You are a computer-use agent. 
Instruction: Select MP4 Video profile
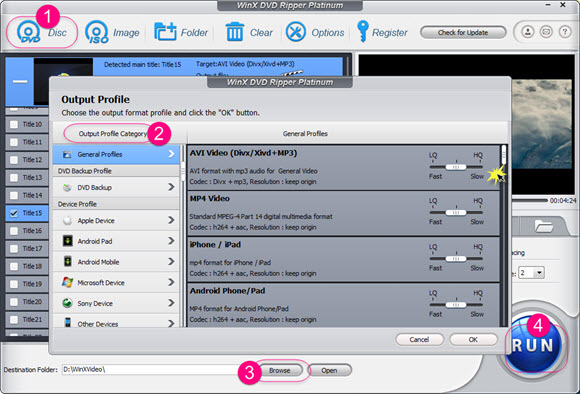point(343,213)
